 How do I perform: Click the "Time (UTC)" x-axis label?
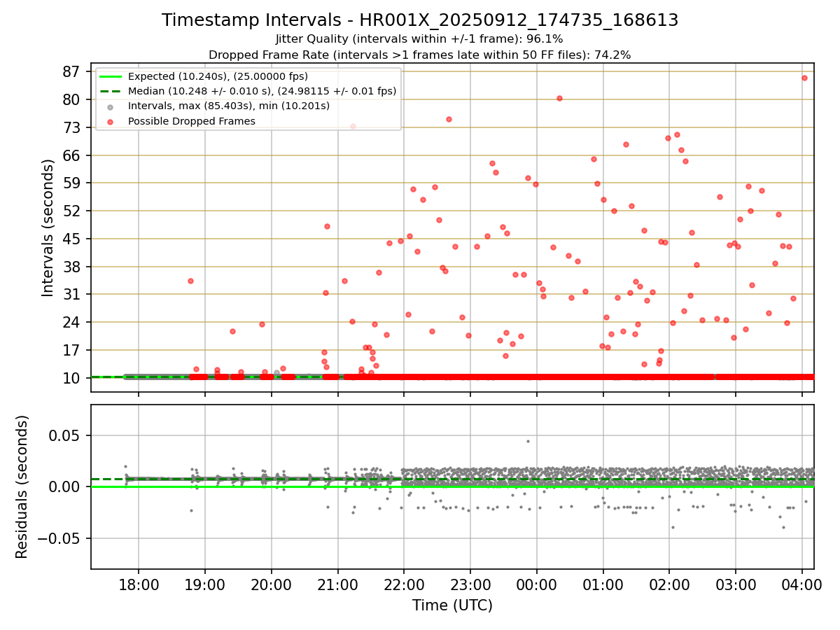(452, 605)
